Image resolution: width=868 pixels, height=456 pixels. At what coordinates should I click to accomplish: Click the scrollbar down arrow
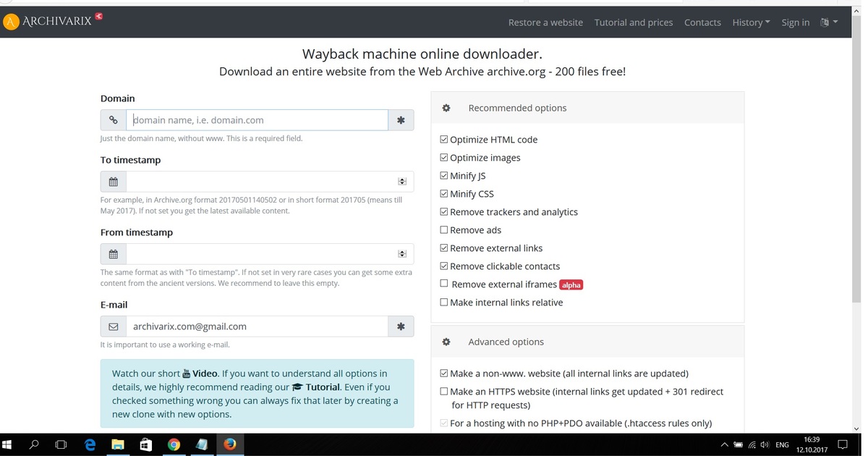(856, 428)
